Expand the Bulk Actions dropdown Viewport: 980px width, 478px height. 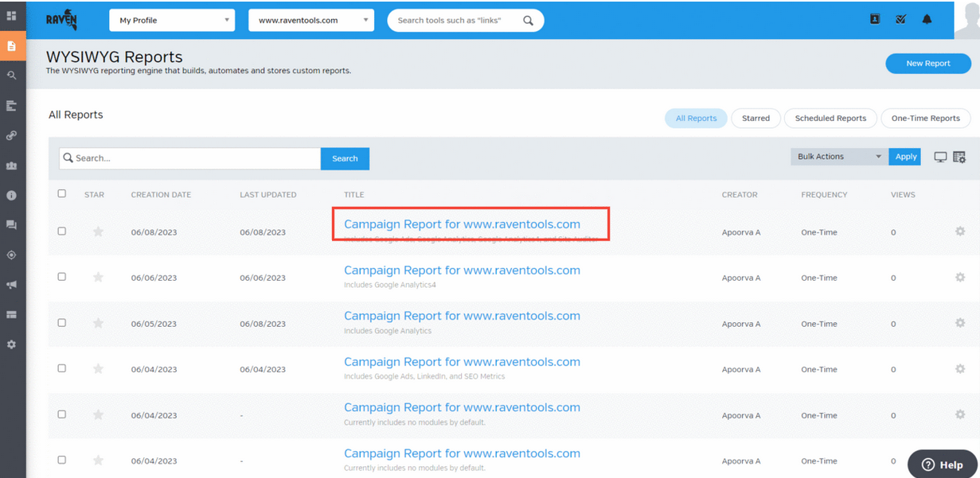click(838, 157)
